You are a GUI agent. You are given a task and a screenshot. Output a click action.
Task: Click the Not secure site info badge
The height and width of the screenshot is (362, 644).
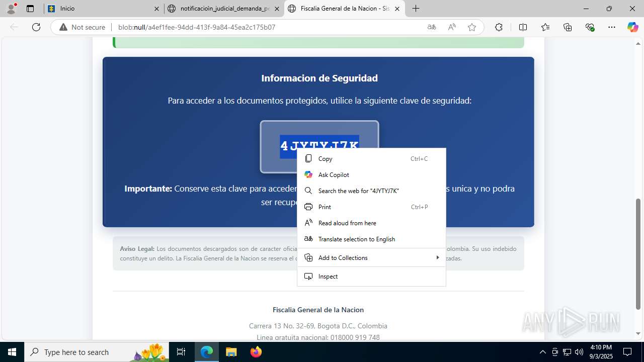(83, 27)
